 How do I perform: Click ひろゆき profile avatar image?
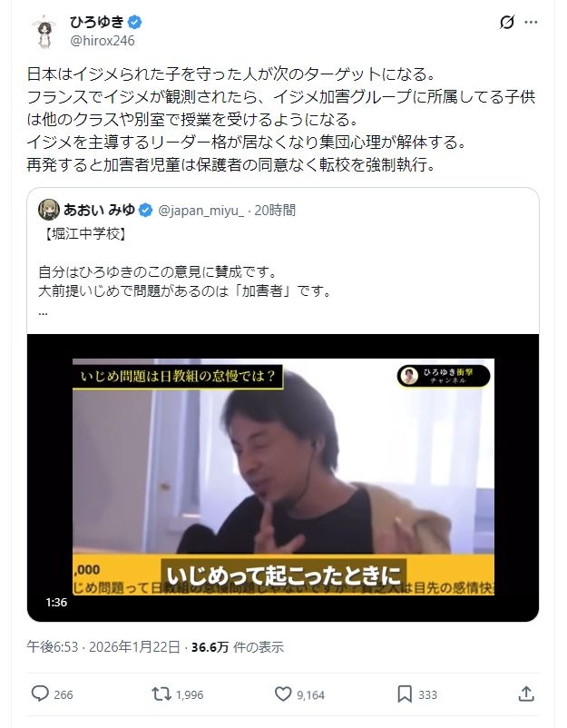44,31
